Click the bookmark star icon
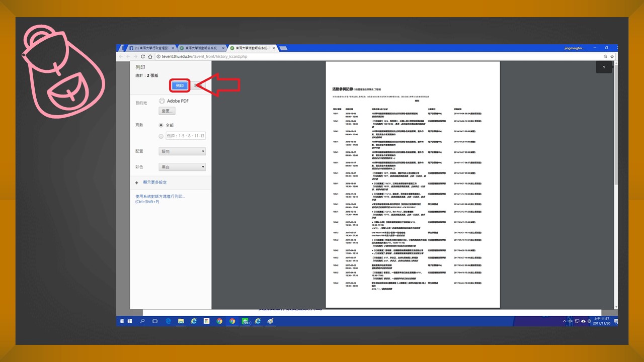 coord(606,57)
